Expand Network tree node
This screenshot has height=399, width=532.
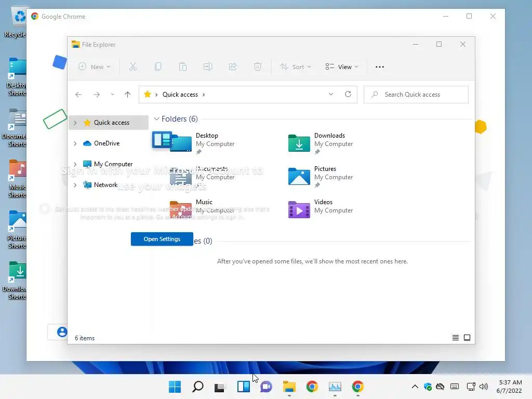[75, 185]
